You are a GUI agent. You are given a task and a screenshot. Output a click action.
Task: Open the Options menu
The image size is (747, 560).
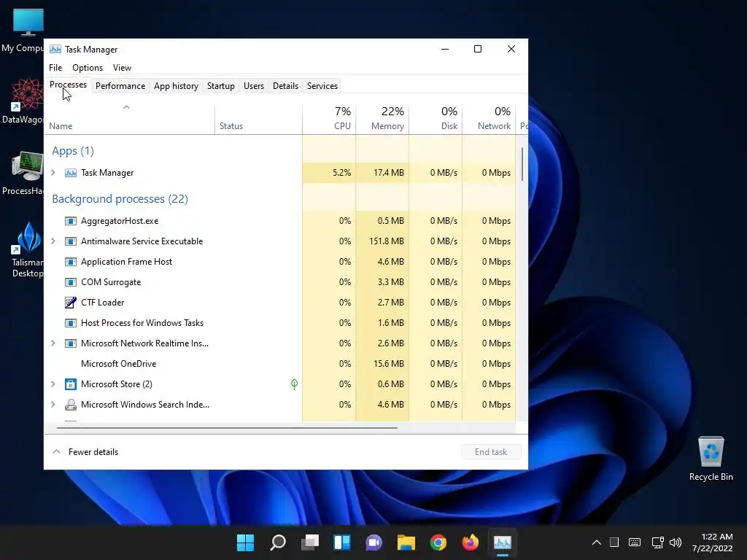[88, 68]
